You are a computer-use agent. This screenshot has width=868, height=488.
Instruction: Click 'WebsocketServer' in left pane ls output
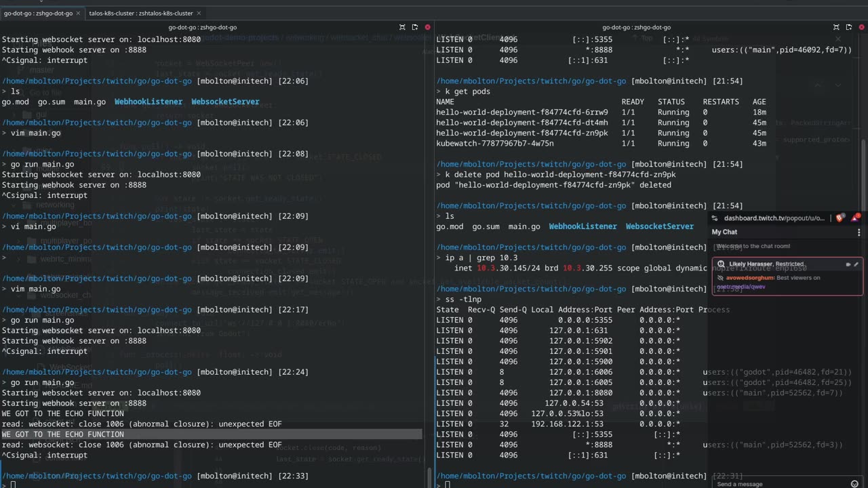225,102
